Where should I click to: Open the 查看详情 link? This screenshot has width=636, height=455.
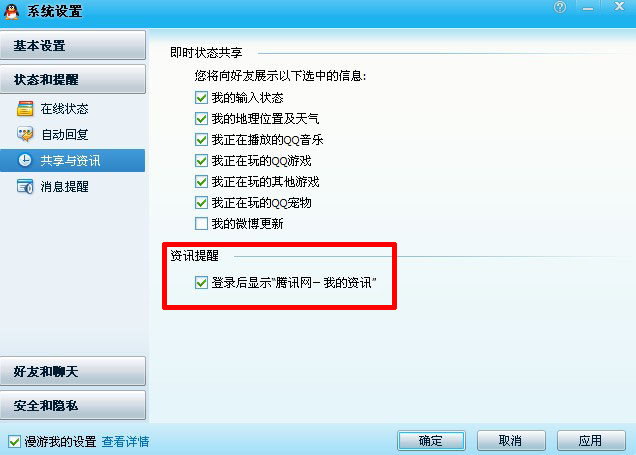[x=125, y=441]
